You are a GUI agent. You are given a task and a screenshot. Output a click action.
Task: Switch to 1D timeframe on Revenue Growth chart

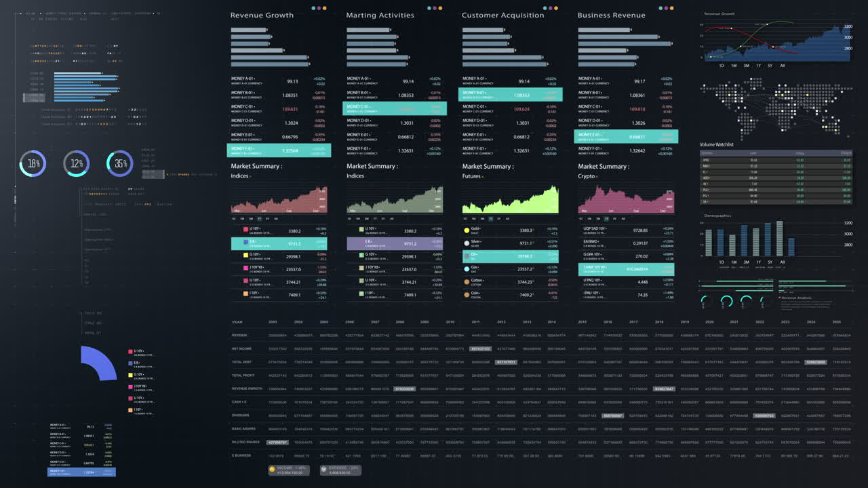pos(722,66)
